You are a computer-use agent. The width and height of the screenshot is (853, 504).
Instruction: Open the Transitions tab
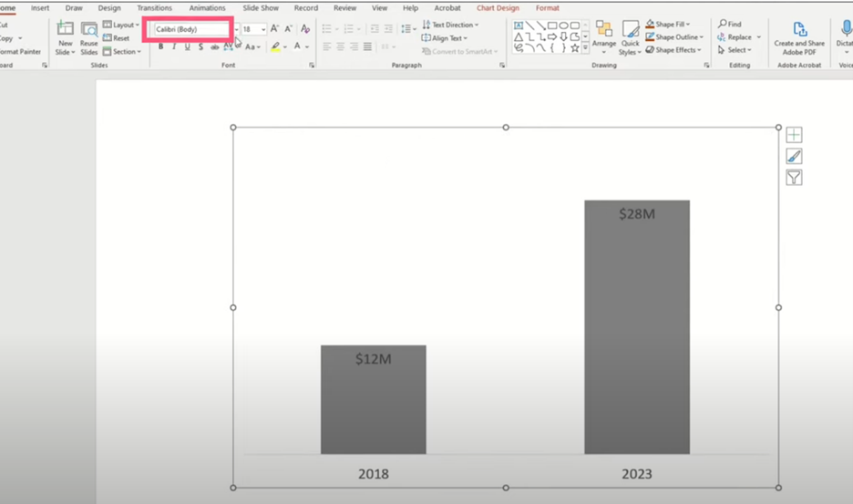click(x=154, y=8)
